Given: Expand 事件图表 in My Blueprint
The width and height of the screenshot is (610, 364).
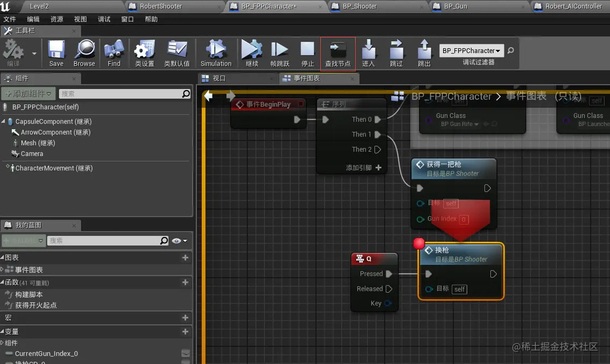Looking at the screenshot, I should tap(2, 269).
